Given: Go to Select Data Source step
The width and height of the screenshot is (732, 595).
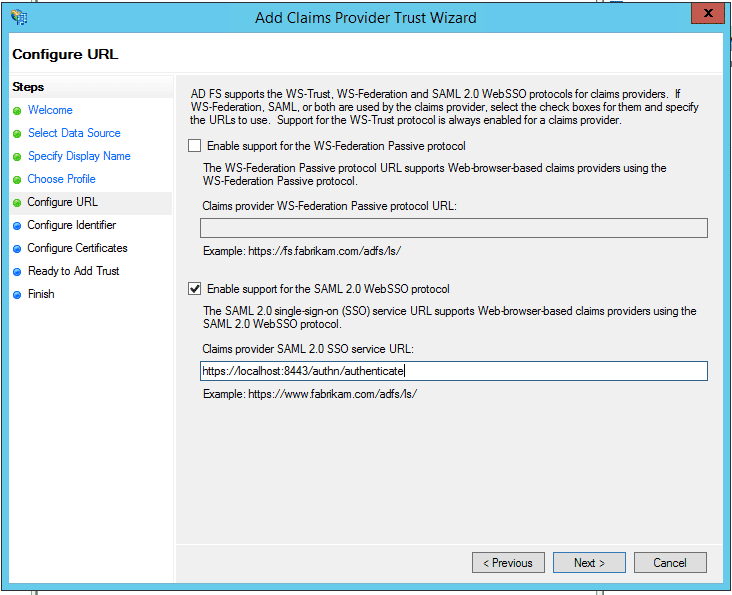Looking at the screenshot, I should [x=74, y=133].
